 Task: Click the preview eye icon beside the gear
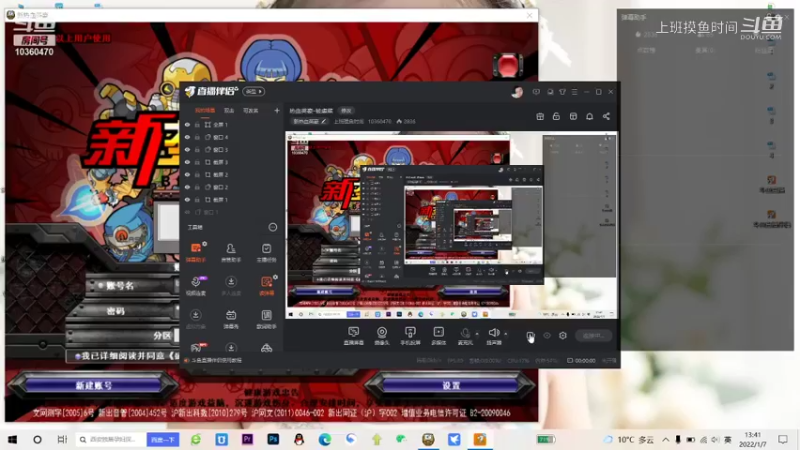click(x=547, y=336)
